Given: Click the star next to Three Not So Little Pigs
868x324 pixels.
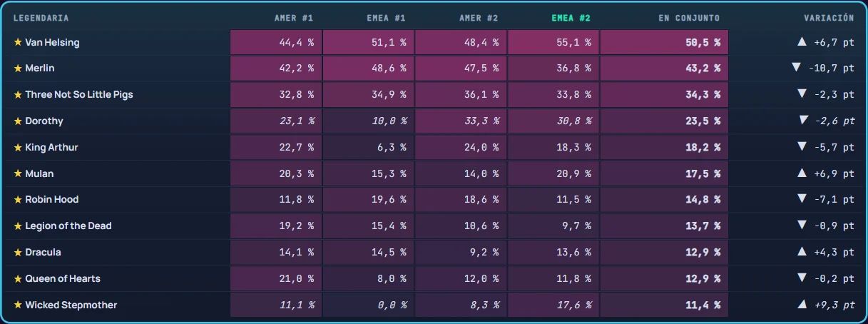Looking at the screenshot, I should click(18, 95).
